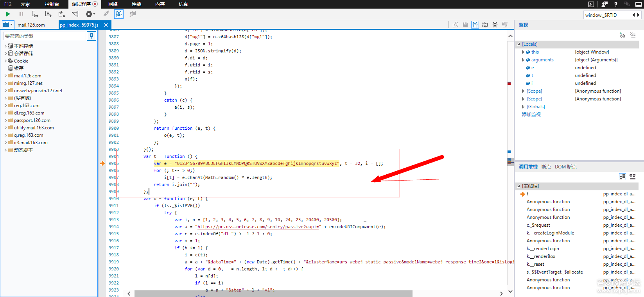This screenshot has width=644, height=297.
Task: Open the 仿真 (Emulation) tab
Action: (183, 4)
